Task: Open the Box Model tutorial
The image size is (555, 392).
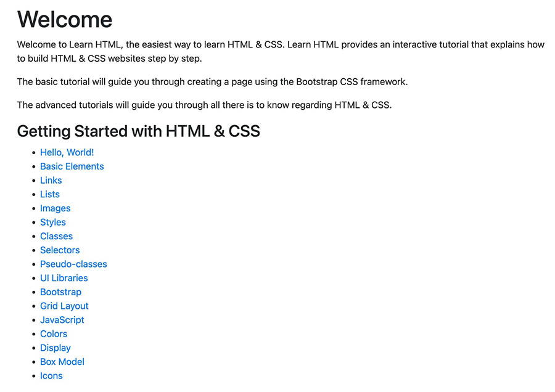Action: point(62,362)
